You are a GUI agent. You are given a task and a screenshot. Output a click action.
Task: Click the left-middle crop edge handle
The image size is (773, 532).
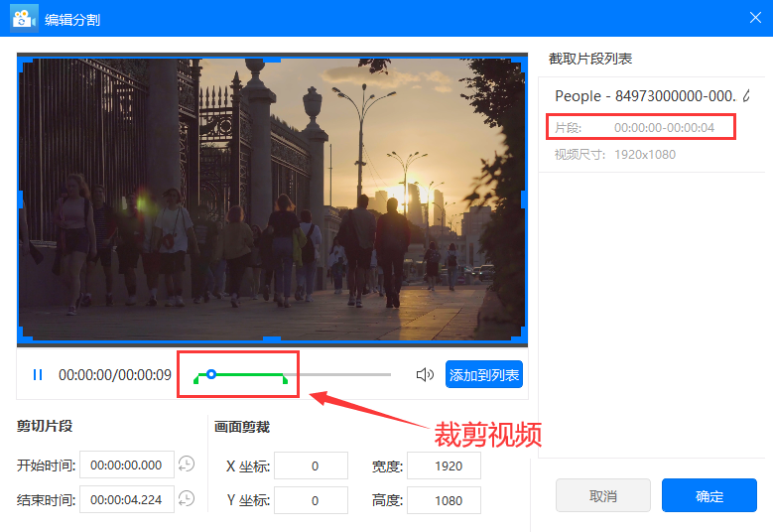coord(21,199)
